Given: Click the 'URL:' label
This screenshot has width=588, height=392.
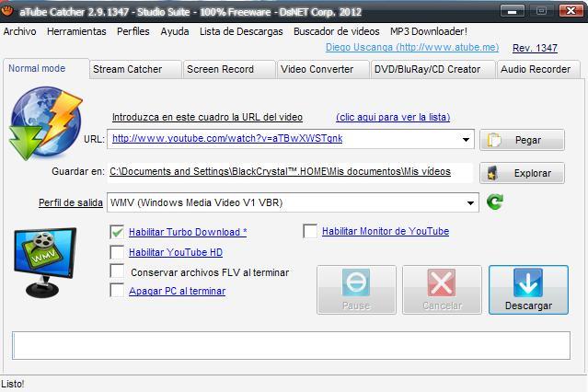Looking at the screenshot, I should coord(94,139).
